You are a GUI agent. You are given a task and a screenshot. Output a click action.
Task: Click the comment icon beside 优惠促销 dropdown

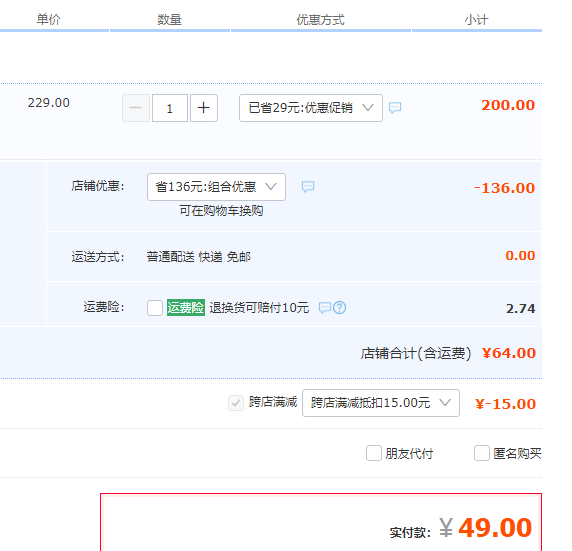click(395, 108)
